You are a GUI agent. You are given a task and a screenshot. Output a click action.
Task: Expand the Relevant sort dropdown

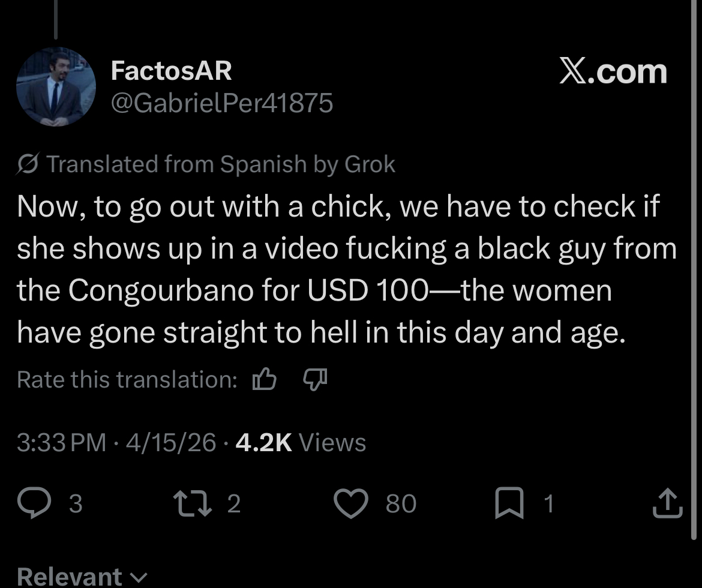coord(82,577)
